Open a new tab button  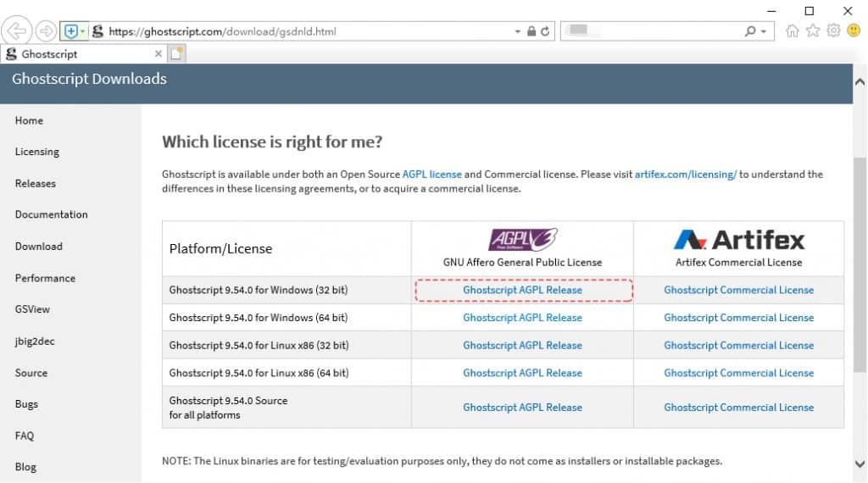point(176,53)
